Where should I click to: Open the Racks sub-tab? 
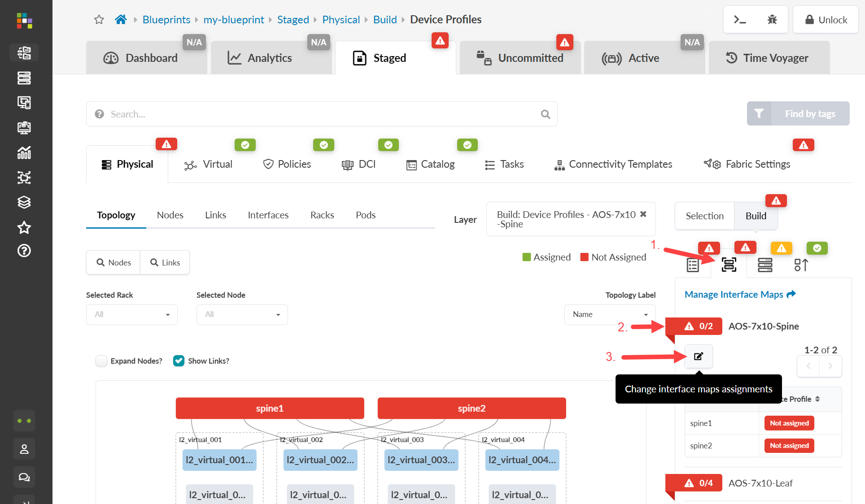(x=322, y=215)
